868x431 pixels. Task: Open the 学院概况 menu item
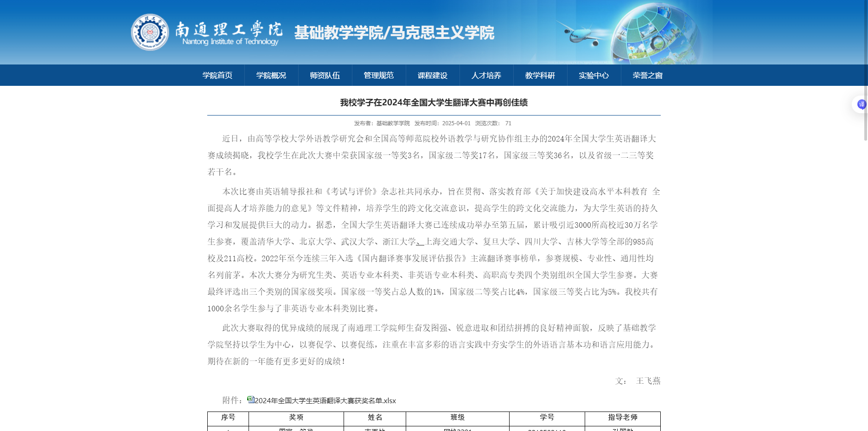(x=271, y=76)
